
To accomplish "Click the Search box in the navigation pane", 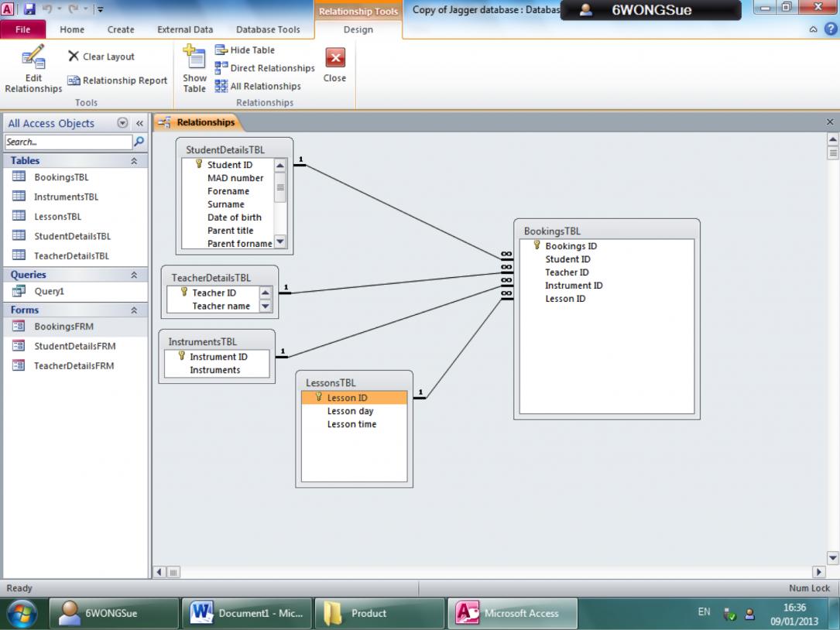I will point(68,142).
